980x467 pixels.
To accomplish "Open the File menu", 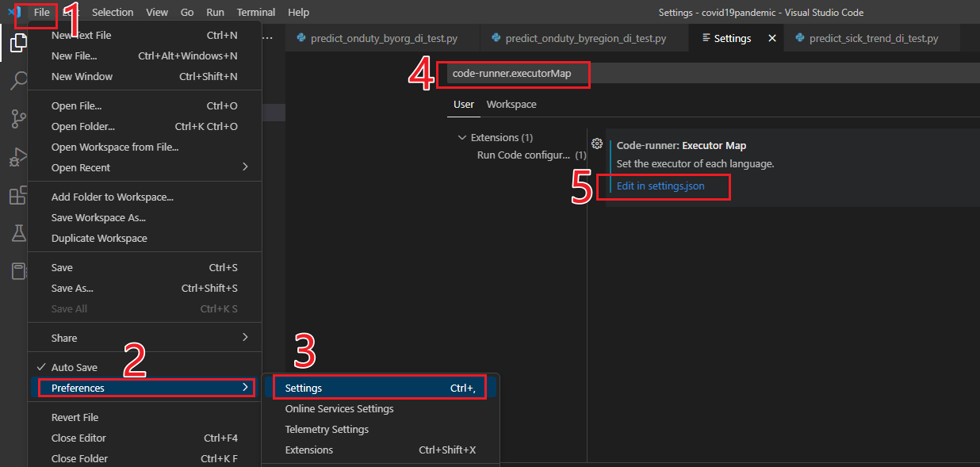I will 42,12.
